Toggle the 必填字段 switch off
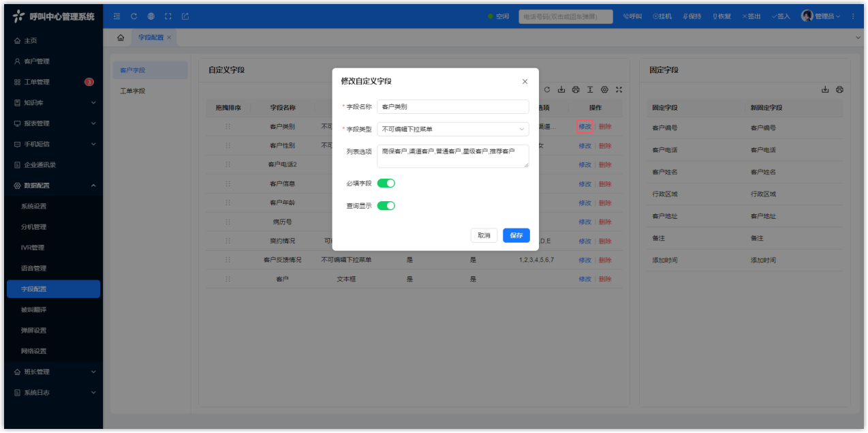This screenshot has height=433, width=868. click(386, 183)
